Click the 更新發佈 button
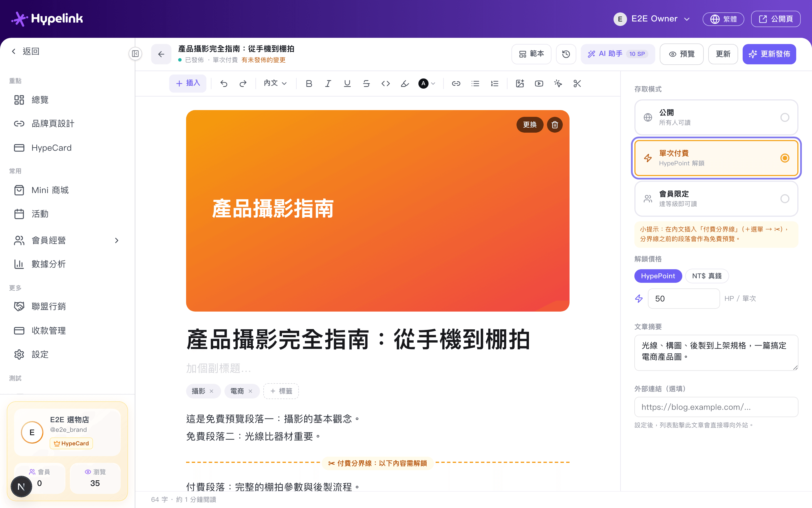The height and width of the screenshot is (508, 812). click(x=769, y=54)
